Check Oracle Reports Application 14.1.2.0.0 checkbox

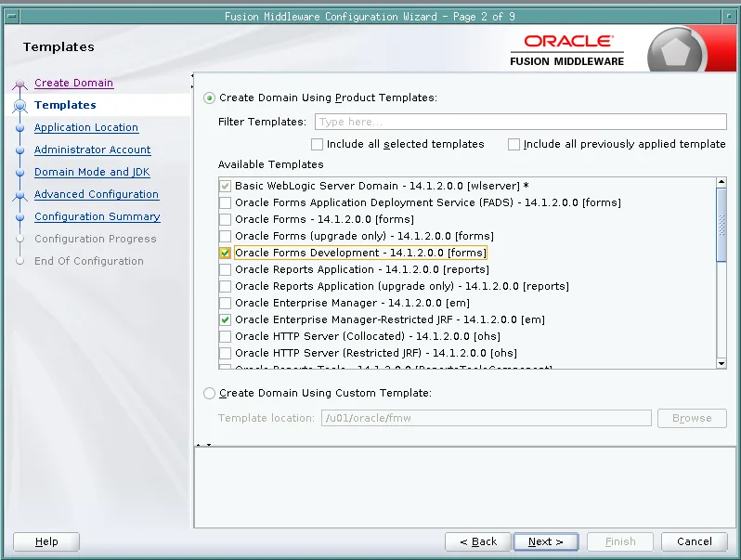pos(226,269)
